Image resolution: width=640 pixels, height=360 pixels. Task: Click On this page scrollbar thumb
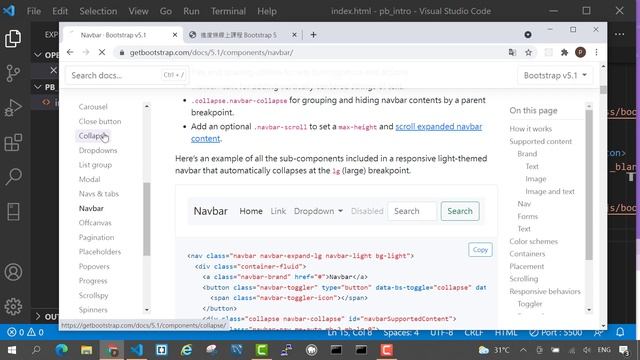click(589, 184)
